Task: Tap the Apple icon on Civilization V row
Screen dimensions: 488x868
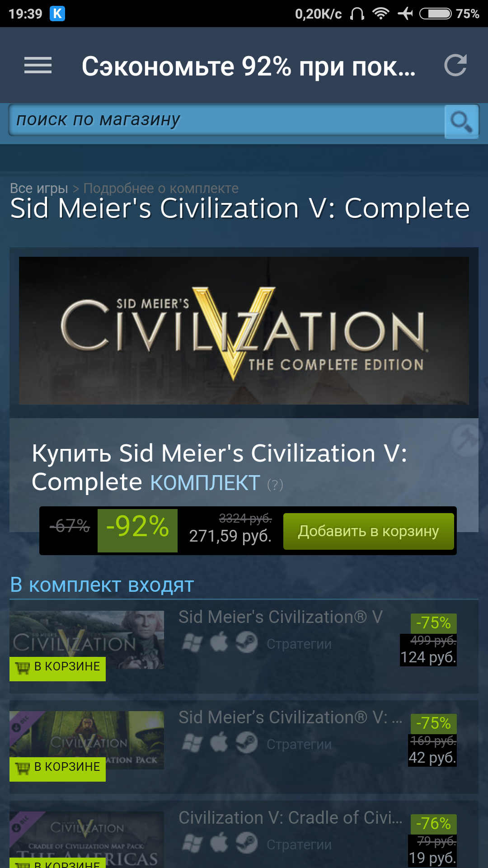Action: coord(219,642)
